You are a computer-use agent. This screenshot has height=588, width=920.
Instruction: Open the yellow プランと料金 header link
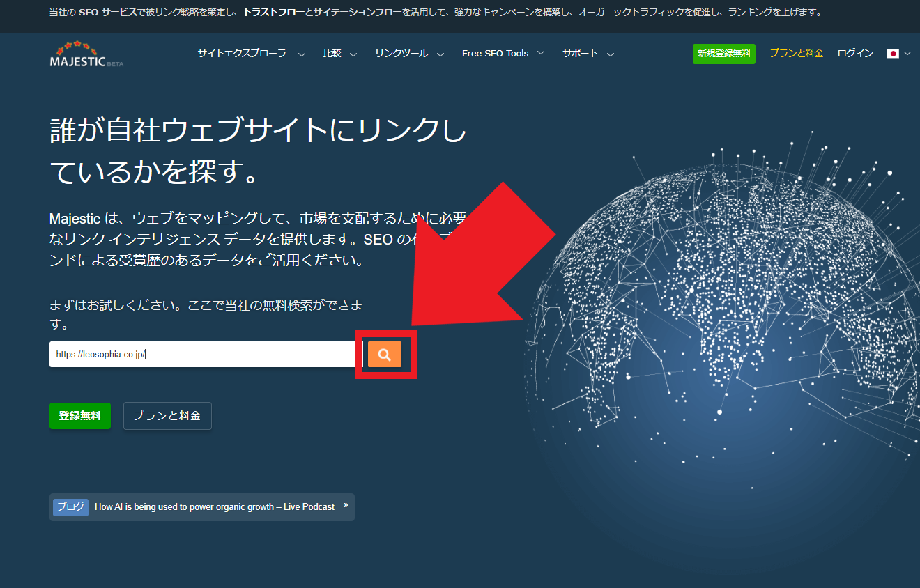[797, 54]
